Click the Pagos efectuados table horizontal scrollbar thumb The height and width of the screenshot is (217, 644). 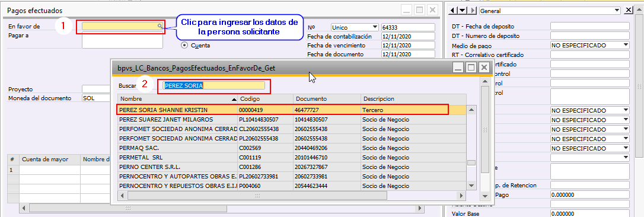128,208
